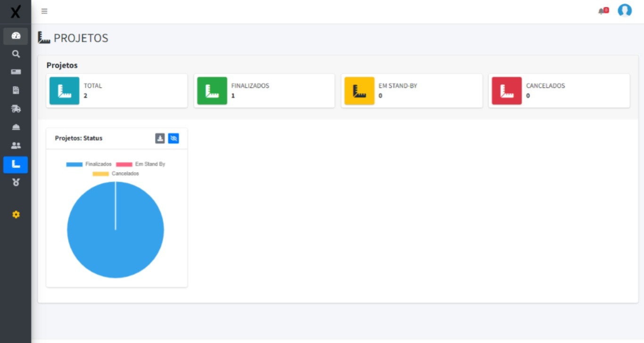Download the Projetos Status chart
Viewport: 644px width, 343px height.
(x=160, y=138)
